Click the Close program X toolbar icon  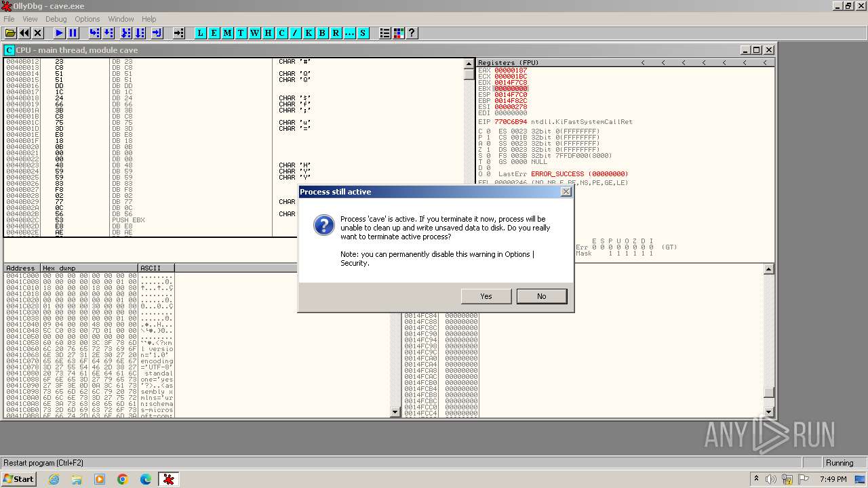(38, 33)
